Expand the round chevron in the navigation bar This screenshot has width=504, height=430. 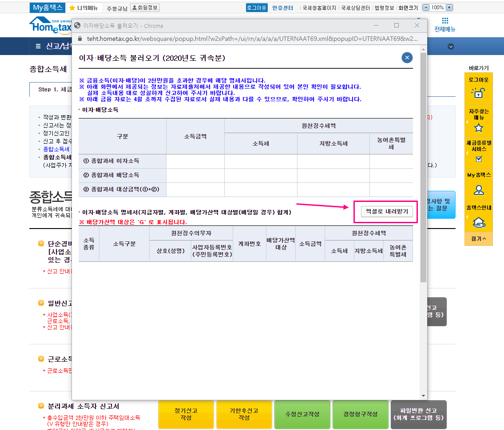click(x=451, y=47)
